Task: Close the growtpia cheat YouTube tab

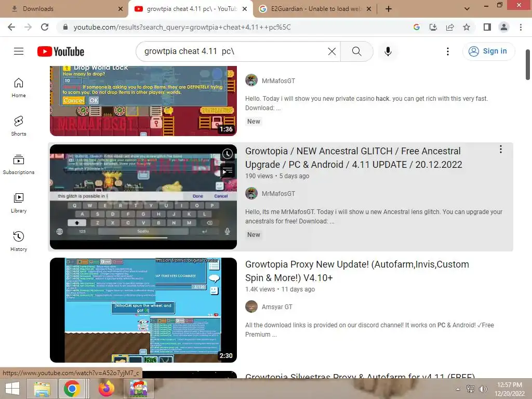Action: coord(245,9)
